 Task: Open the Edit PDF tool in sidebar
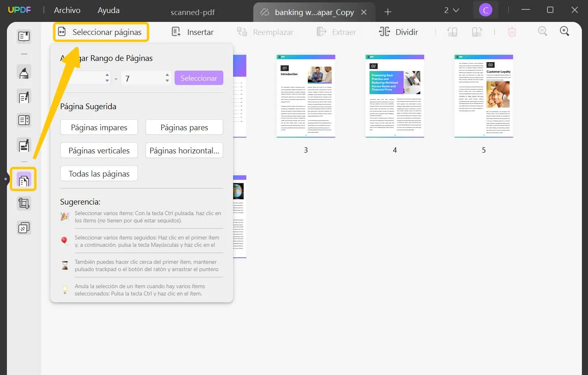click(24, 97)
